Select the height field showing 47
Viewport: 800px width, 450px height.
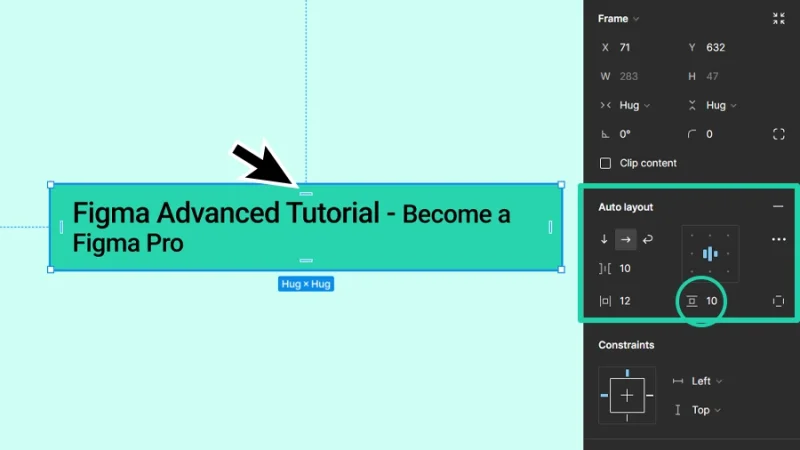click(x=712, y=76)
